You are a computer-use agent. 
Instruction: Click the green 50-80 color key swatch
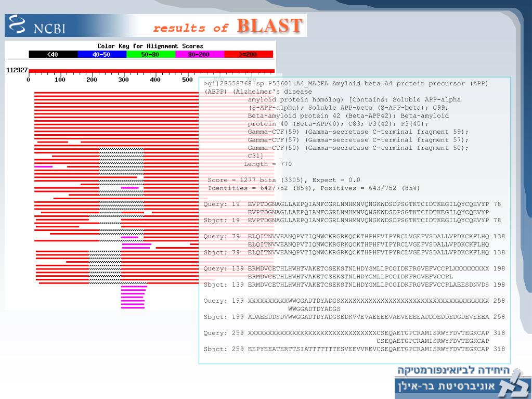click(151, 54)
